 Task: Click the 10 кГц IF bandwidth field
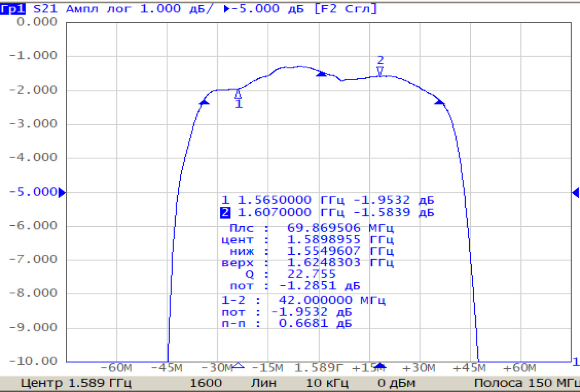click(x=327, y=384)
